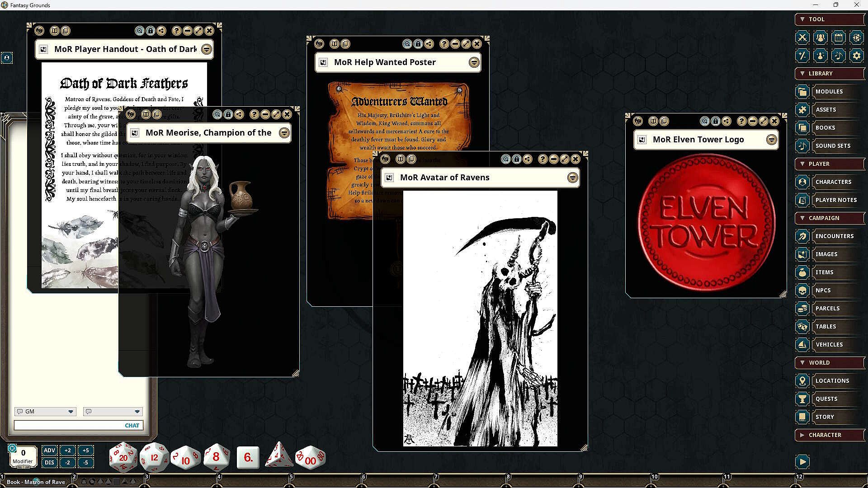Toggle the DIS disadvantage modifier

(x=49, y=463)
